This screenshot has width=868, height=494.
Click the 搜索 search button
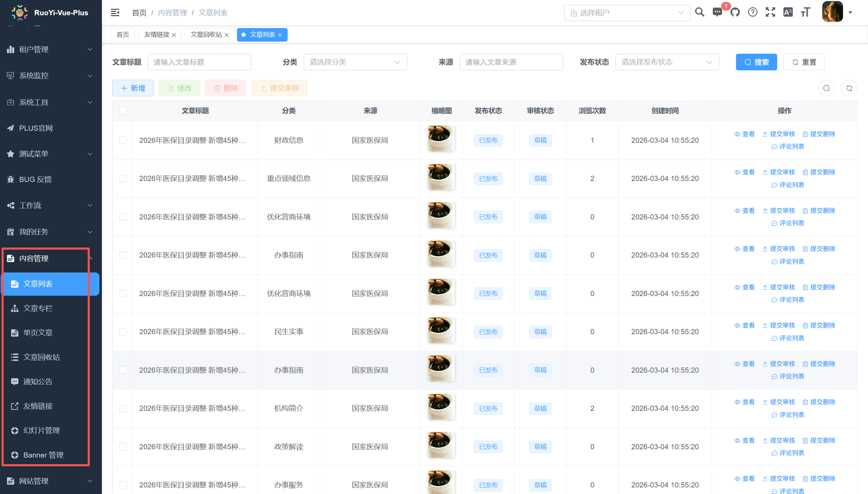tap(756, 62)
